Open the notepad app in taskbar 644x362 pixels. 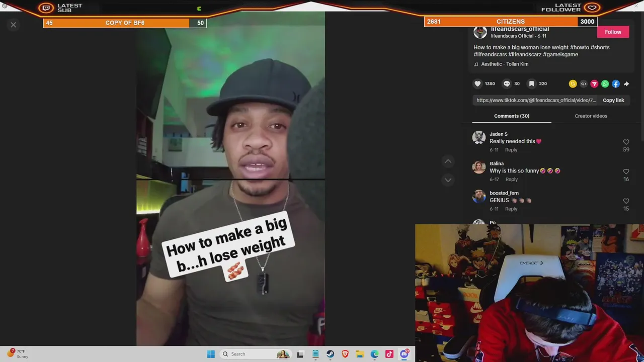tap(315, 354)
